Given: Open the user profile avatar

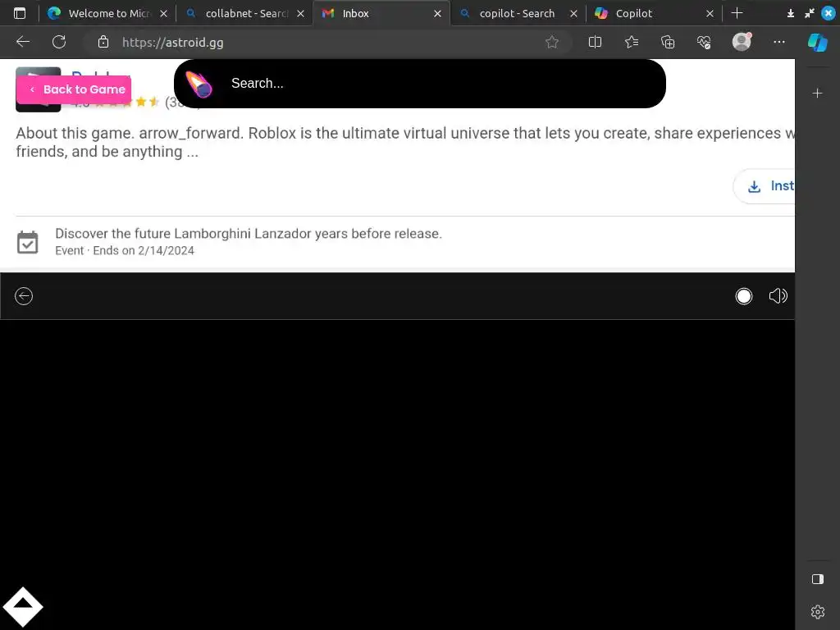Looking at the screenshot, I should coord(742,41).
